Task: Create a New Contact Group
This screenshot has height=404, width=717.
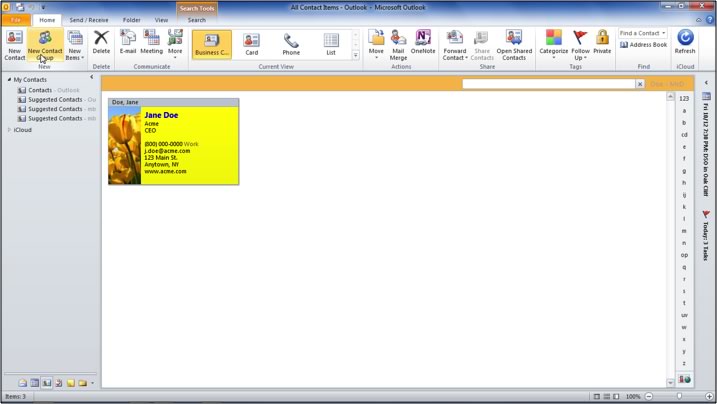Action: pyautogui.click(x=45, y=45)
